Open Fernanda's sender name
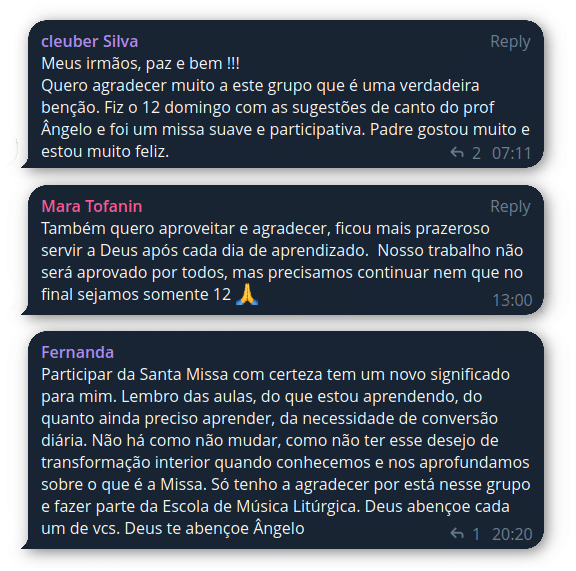Viewport: 576px width, 571px height. pos(78,352)
